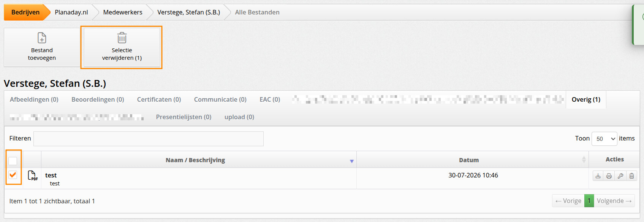Go to Medewerkers breadcrumb
Viewport: 644px width, 222px height.
(123, 12)
